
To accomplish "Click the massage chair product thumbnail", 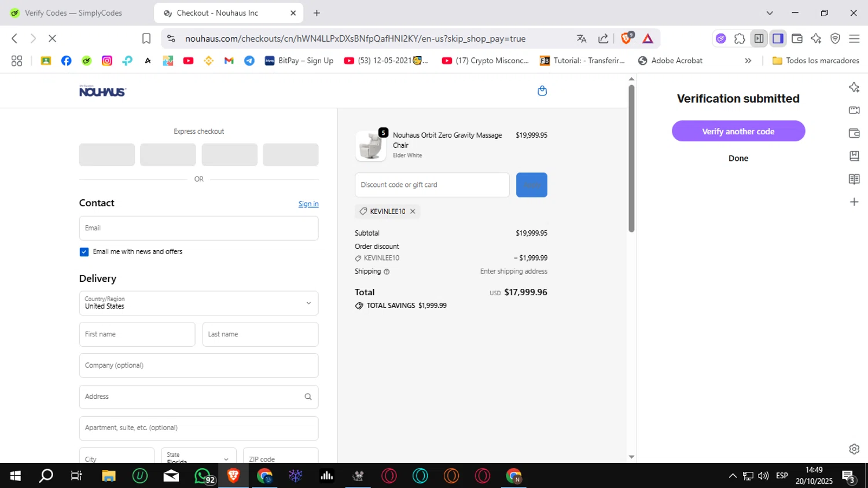I will pyautogui.click(x=370, y=146).
